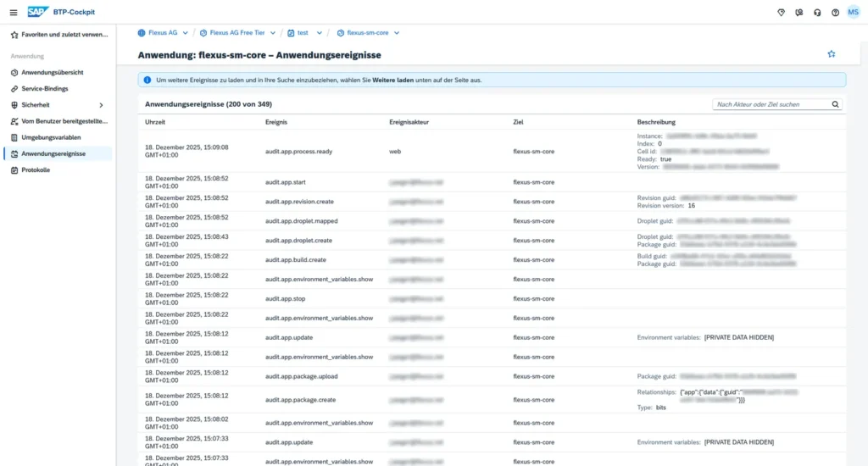Click the Ereignis column header

point(276,122)
